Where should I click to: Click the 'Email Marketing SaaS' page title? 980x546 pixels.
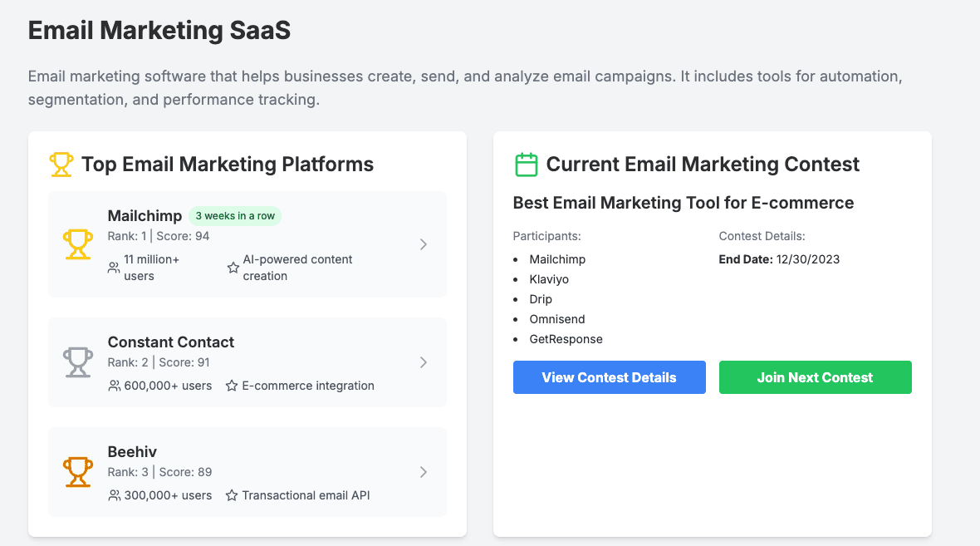[159, 30]
